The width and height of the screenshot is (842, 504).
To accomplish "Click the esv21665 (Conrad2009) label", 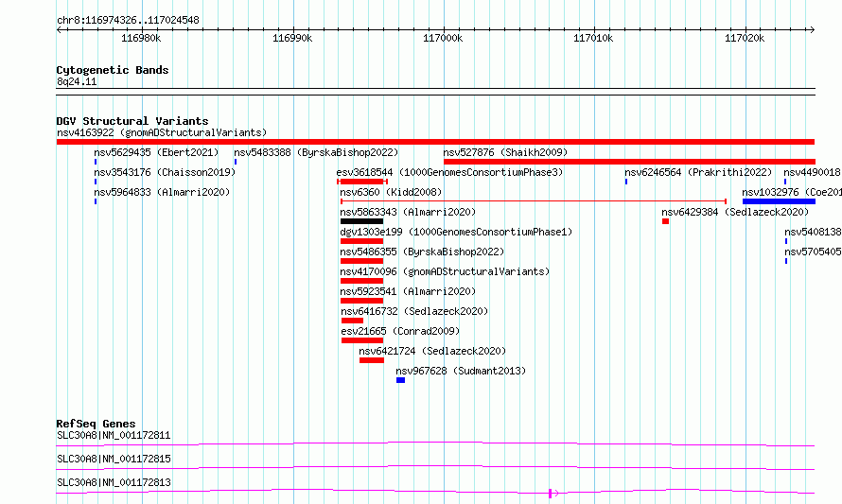I will click(400, 331).
